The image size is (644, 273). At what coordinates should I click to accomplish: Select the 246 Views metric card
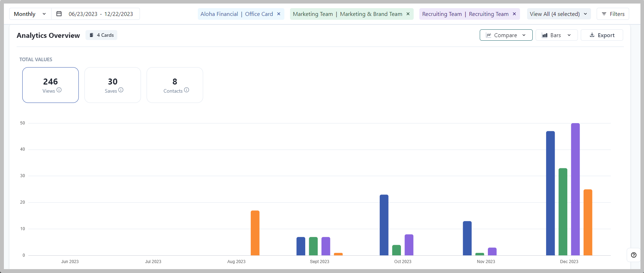[51, 85]
